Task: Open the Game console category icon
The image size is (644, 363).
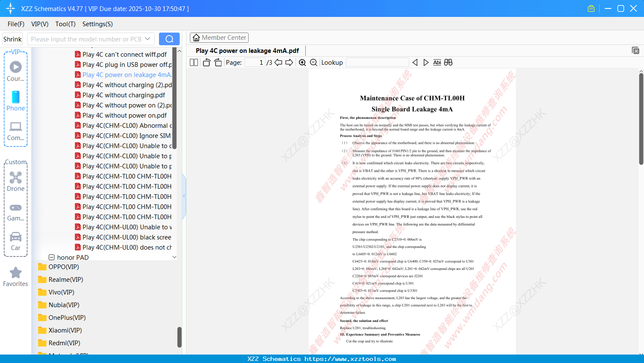Action: tap(16, 207)
